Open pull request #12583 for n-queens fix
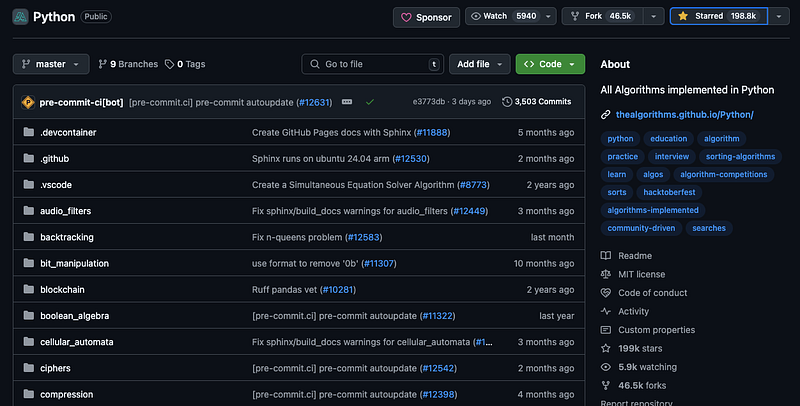Image resolution: width=800 pixels, height=406 pixels. (x=363, y=237)
